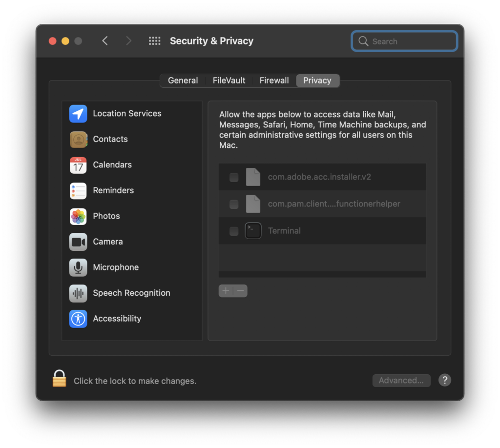Check the Terminal app checkbox
The image size is (500, 448).
click(234, 231)
